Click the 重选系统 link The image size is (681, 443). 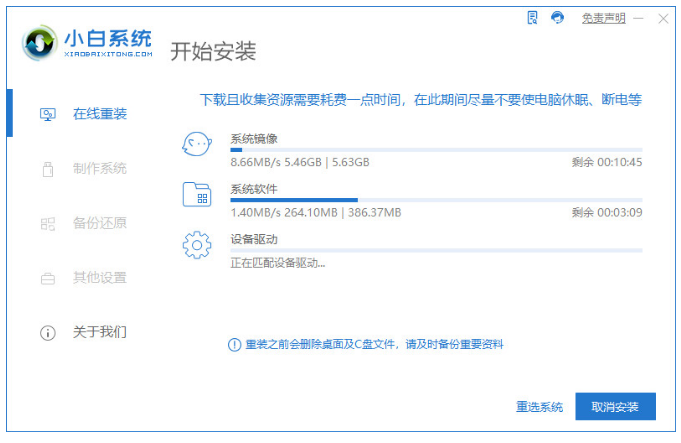coord(539,407)
